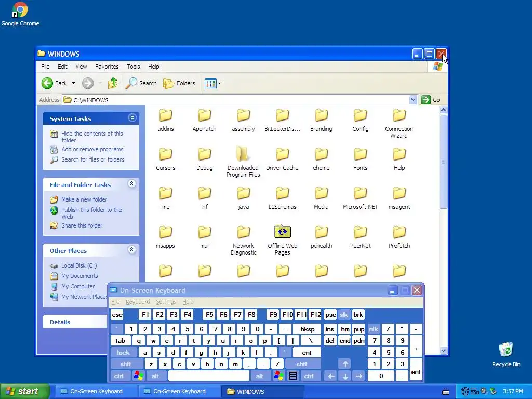Select the AppPatch folder icon
This screenshot has height=399, width=532.
(204, 115)
